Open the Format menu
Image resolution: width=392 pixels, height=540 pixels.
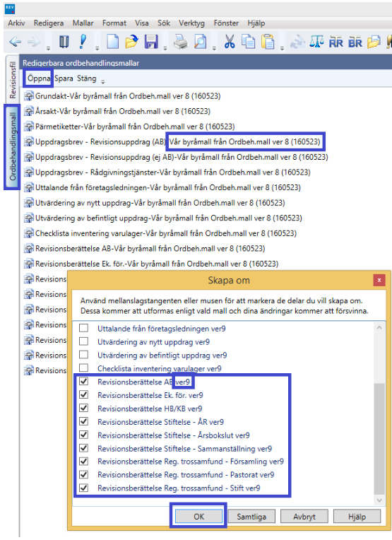[x=114, y=23]
